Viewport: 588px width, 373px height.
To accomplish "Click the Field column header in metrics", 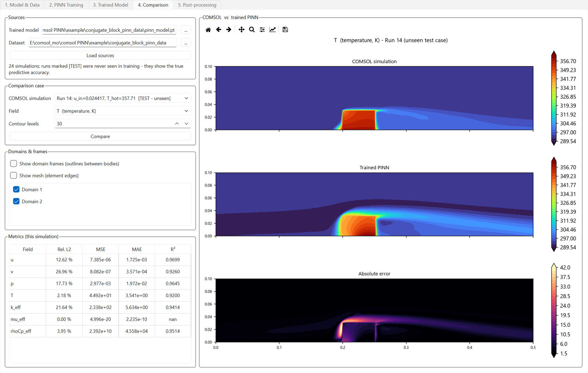I will click(x=28, y=249).
